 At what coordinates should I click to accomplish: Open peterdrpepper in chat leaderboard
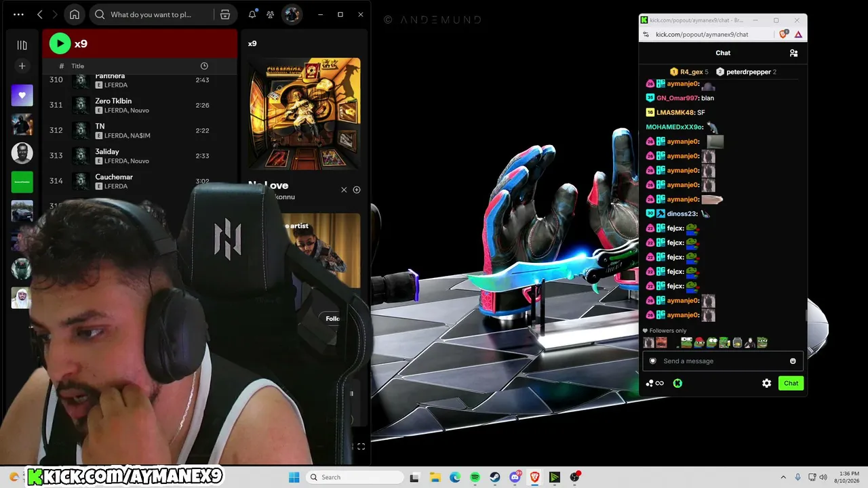(746, 72)
